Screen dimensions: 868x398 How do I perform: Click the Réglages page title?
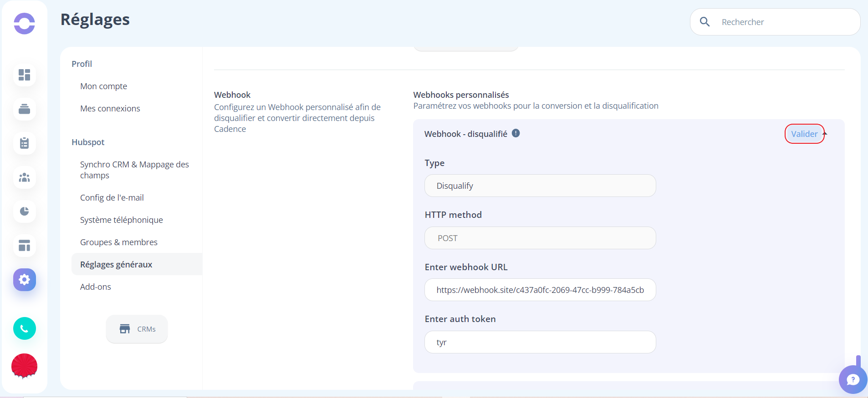[95, 20]
